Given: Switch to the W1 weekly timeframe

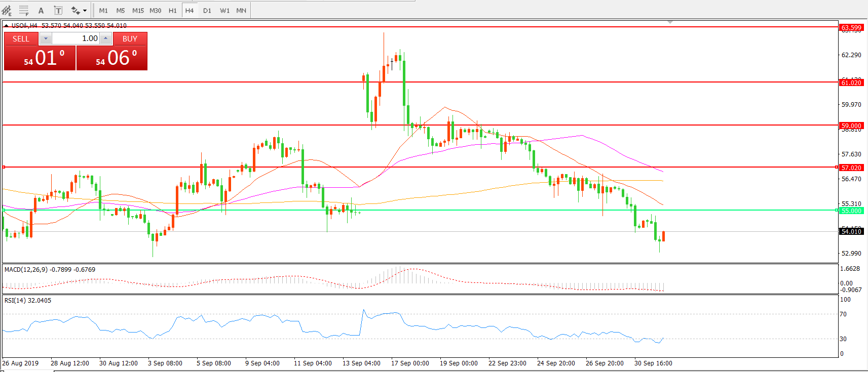Looking at the screenshot, I should pyautogui.click(x=224, y=10).
